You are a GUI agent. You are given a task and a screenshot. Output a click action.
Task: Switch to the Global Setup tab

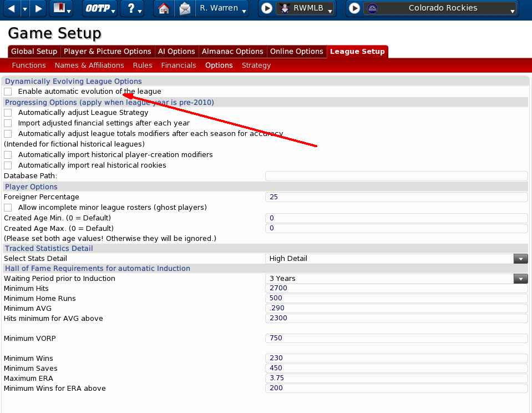34,52
